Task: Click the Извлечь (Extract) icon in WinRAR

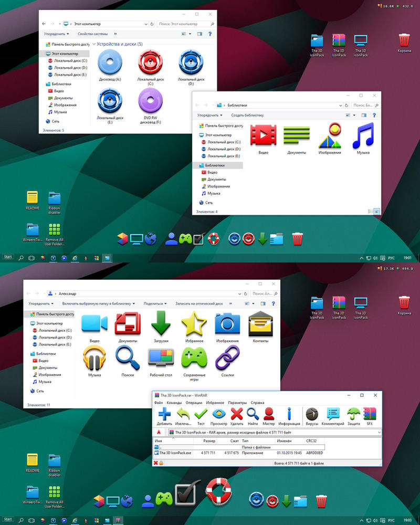Action: [183, 415]
